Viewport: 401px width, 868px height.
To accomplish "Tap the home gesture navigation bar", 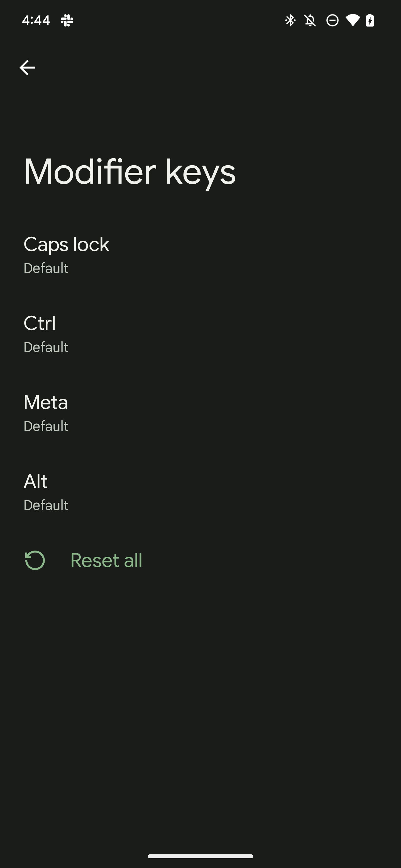I will coord(200,856).
